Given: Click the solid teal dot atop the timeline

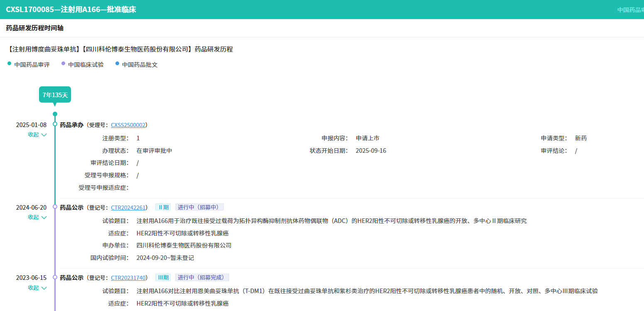Looking at the screenshot, I should point(55,114).
